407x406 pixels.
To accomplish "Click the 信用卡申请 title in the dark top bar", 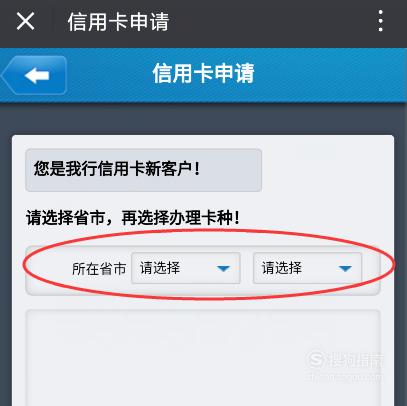I will pyautogui.click(x=119, y=22).
